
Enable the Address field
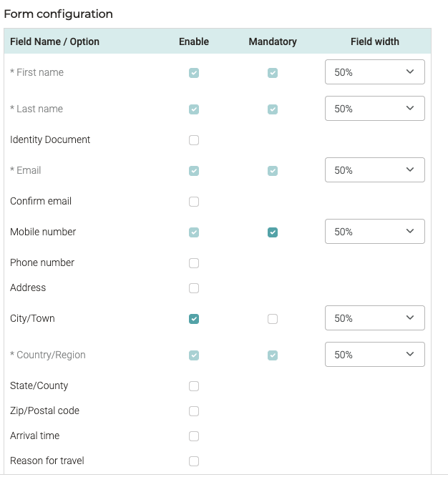click(x=194, y=288)
